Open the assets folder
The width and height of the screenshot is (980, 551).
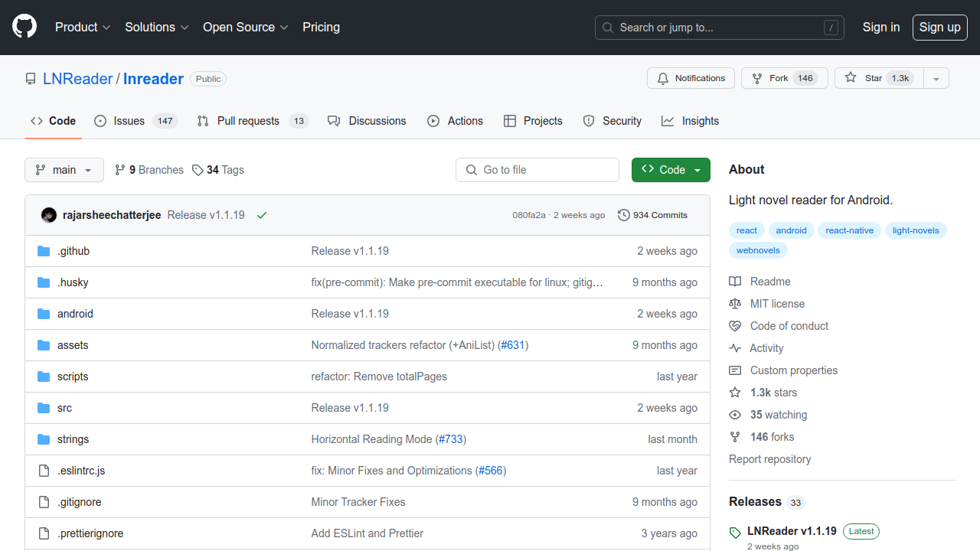[73, 345]
